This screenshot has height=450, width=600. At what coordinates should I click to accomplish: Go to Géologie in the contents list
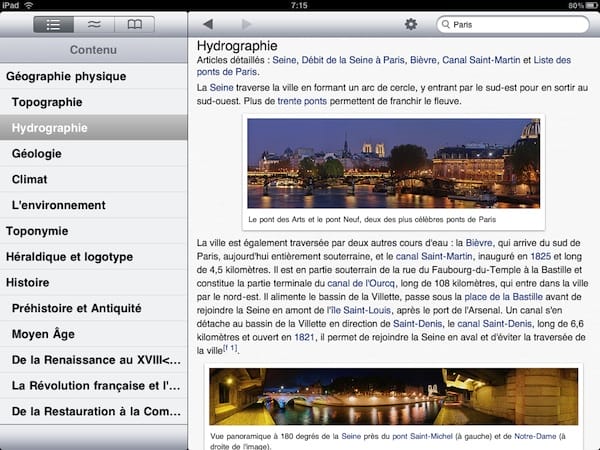tap(37, 154)
